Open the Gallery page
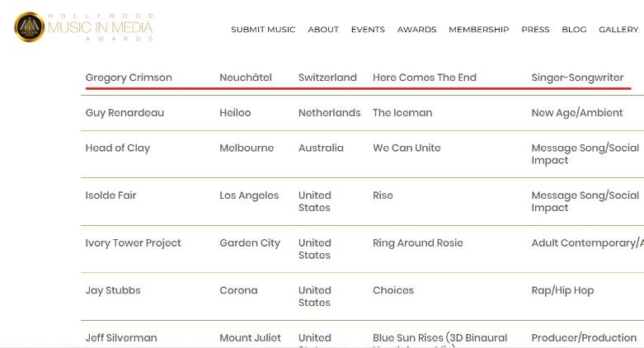Image resolution: width=644 pixels, height=348 pixels. tap(618, 30)
